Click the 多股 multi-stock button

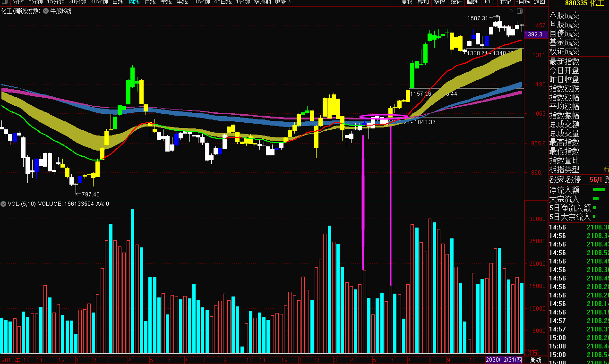point(439,2)
